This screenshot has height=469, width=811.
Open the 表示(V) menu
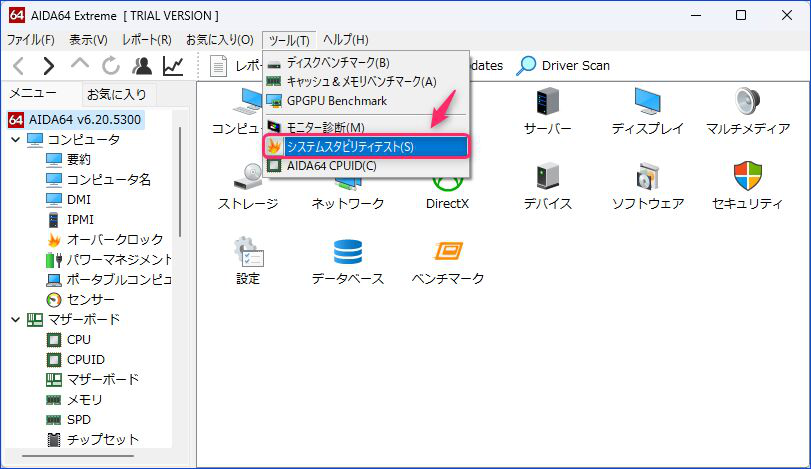click(x=88, y=40)
